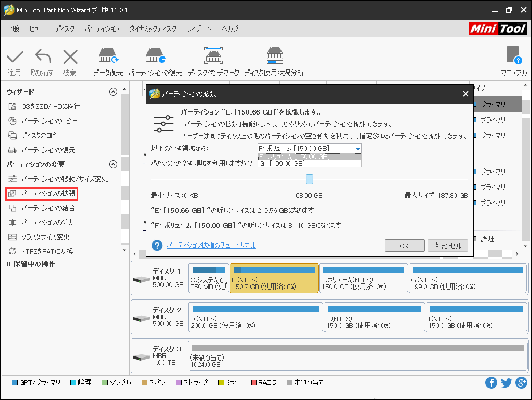Open the Dynamic Disk (ダイナミックディスク) menu
Screen dimensions: 532x400
pyautogui.click(x=153, y=28)
